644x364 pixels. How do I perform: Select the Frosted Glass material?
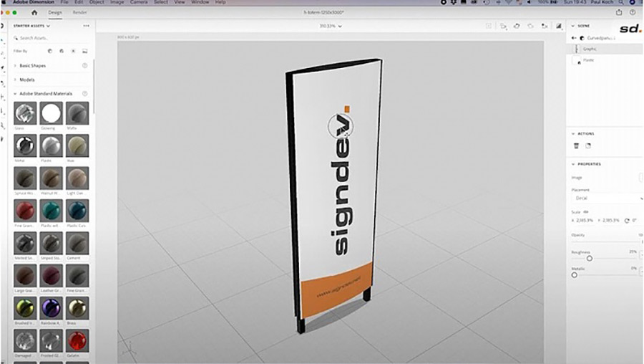click(x=52, y=340)
